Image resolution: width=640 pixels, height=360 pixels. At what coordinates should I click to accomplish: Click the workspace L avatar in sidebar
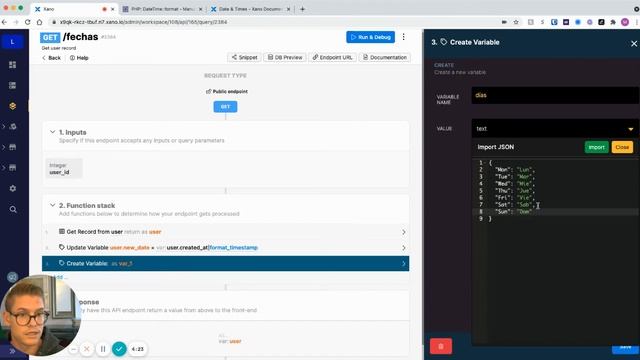(12, 42)
